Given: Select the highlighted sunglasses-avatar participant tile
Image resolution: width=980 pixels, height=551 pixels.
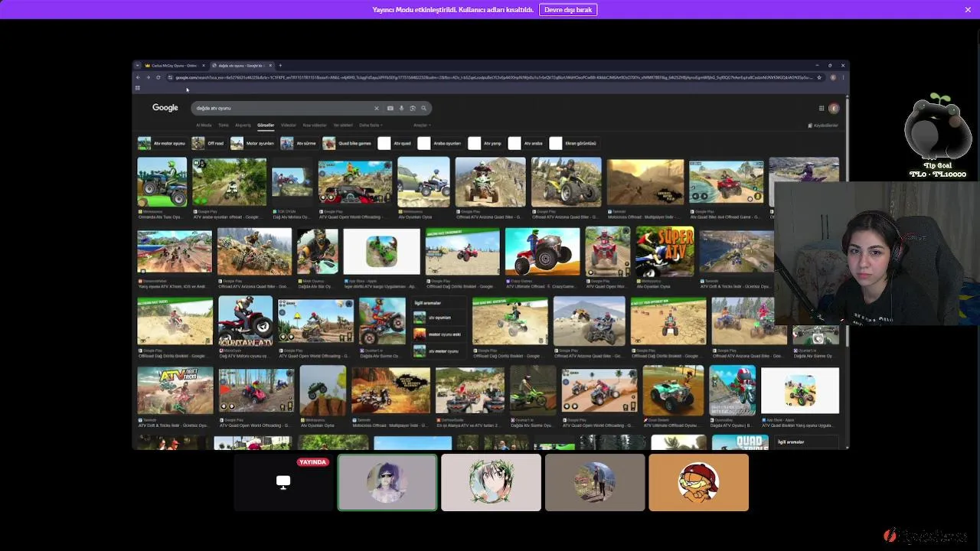Looking at the screenshot, I should (x=387, y=483).
